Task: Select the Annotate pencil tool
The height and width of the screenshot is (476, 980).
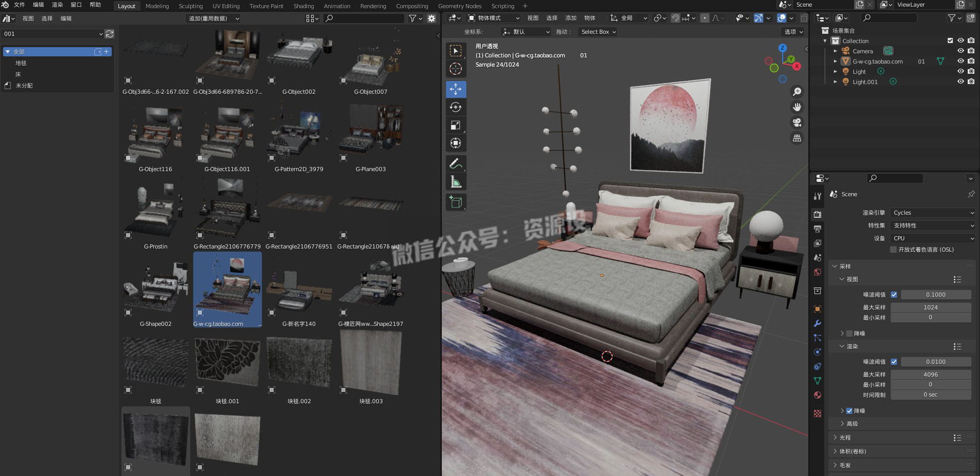Action: click(456, 164)
